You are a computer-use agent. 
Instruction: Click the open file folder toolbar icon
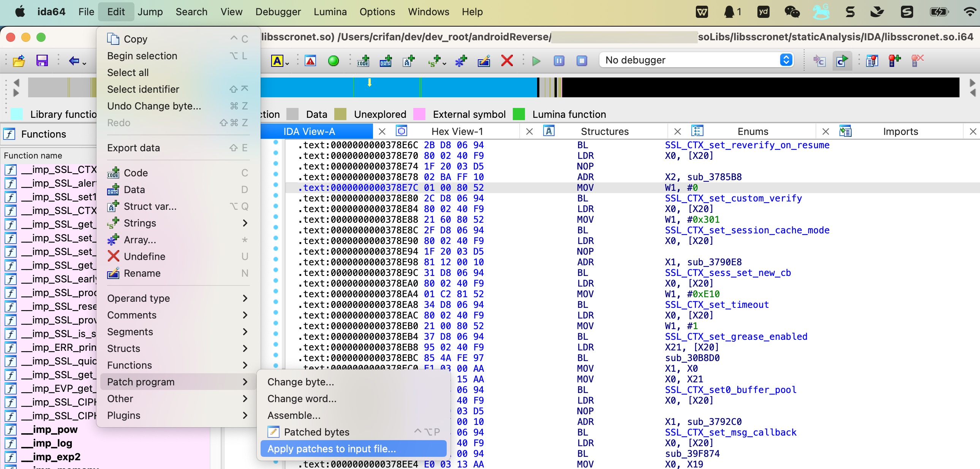tap(19, 60)
